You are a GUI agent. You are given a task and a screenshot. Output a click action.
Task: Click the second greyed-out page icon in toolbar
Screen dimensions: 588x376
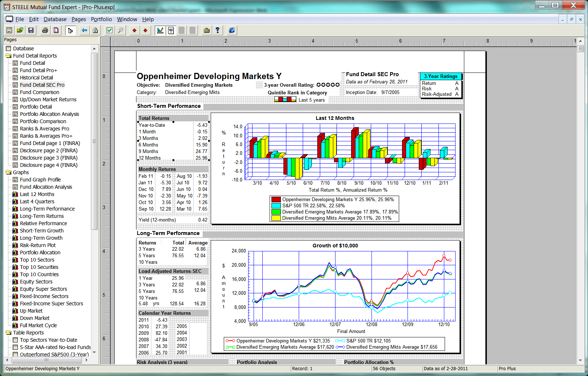click(192, 31)
